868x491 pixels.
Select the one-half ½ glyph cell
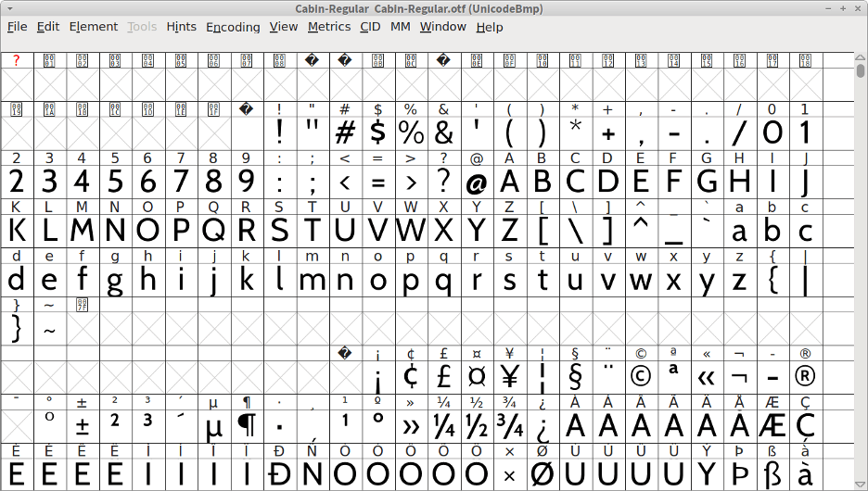(477, 426)
